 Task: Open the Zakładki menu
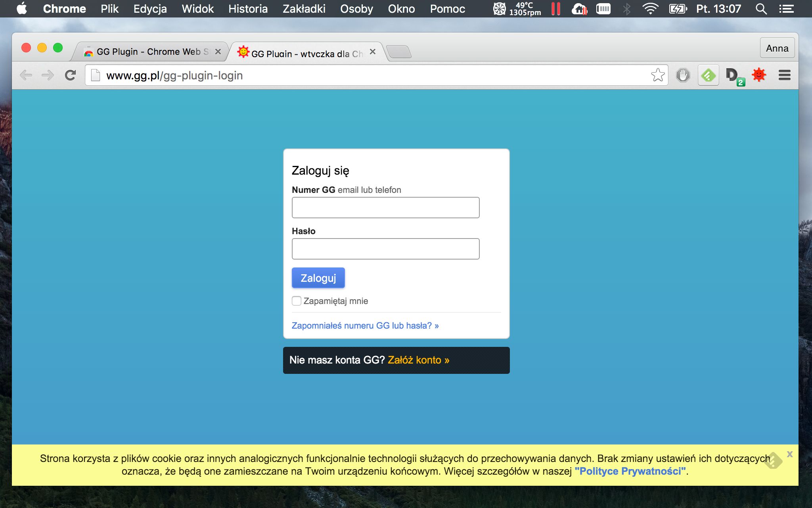[x=304, y=9]
